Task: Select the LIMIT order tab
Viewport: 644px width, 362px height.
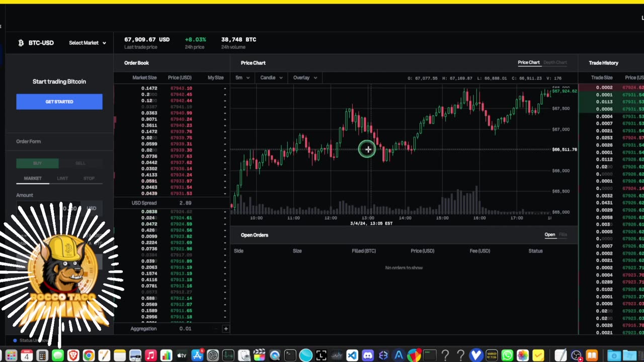Action: pyautogui.click(x=62, y=178)
